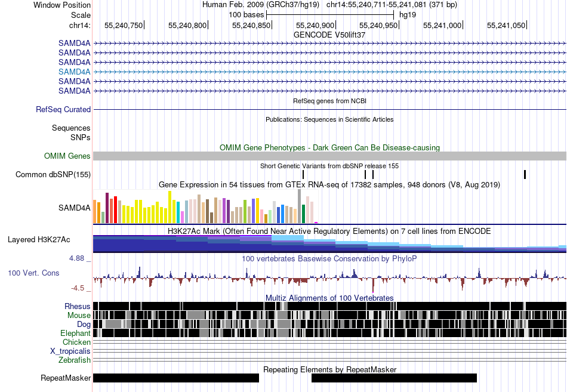Click the dark maroon bar in GTEx chart
This screenshot has width=567, height=392.
pyautogui.click(x=107, y=208)
